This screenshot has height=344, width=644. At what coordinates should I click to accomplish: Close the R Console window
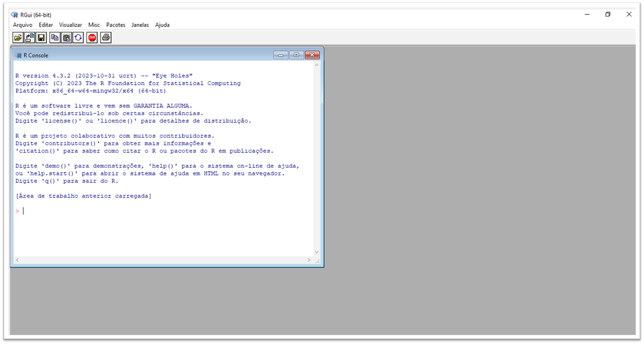click(x=312, y=55)
